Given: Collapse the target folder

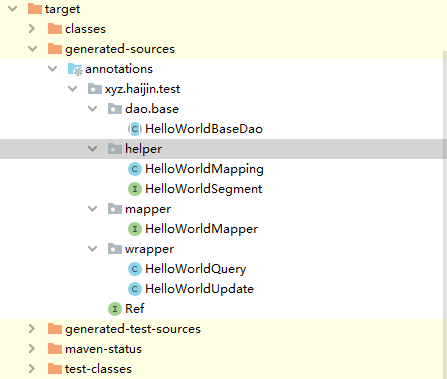Looking at the screenshot, I should coord(12,9).
